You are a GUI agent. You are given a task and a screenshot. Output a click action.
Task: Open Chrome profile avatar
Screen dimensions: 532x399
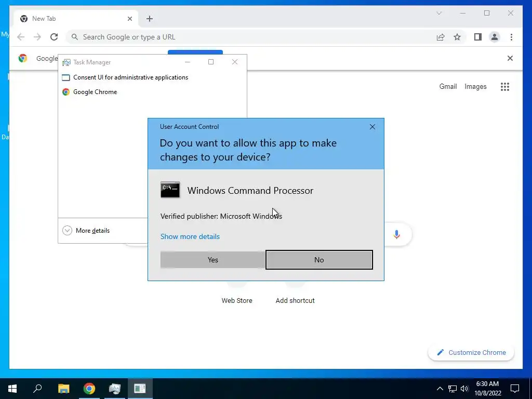point(495,37)
